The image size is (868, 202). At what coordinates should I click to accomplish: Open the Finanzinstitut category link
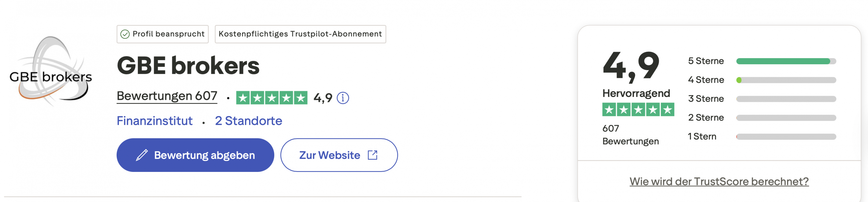click(154, 121)
